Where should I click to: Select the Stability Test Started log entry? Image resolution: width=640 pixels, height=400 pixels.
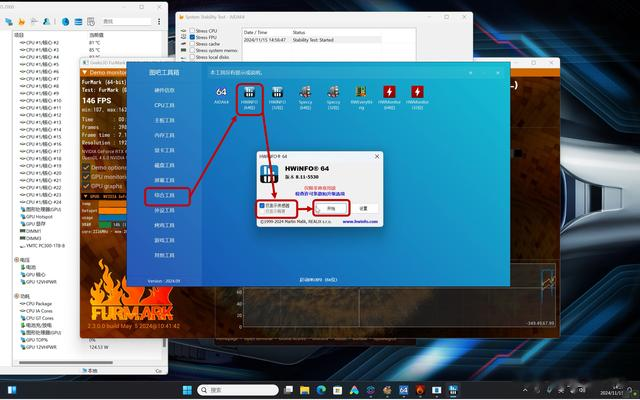[x=313, y=40]
